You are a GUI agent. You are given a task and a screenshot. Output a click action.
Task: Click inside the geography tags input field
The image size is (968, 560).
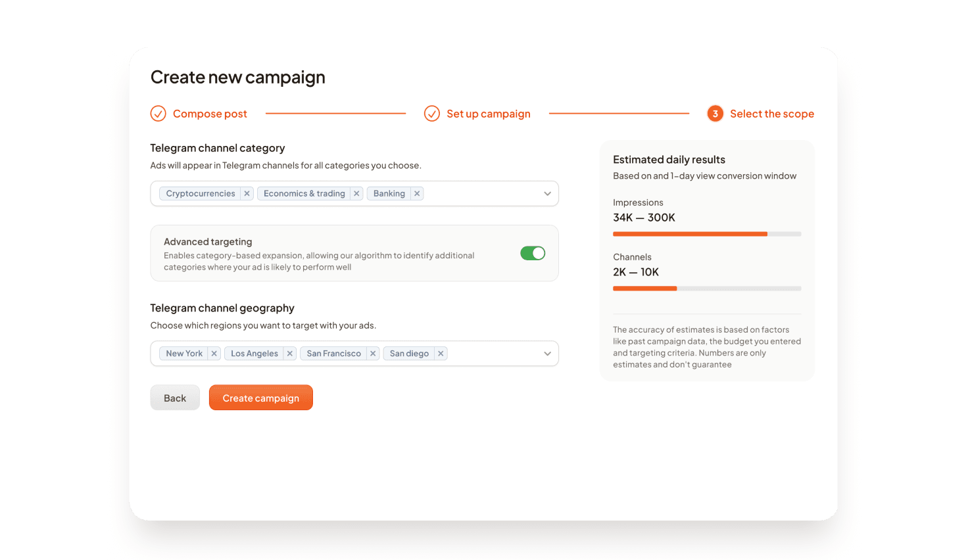pos(493,354)
